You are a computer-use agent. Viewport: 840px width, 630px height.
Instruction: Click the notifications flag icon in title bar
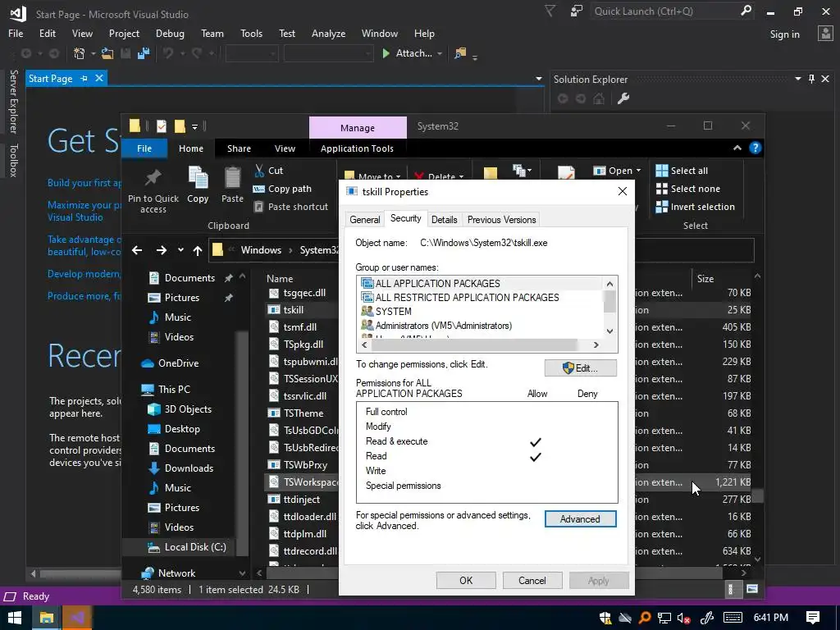tap(550, 11)
